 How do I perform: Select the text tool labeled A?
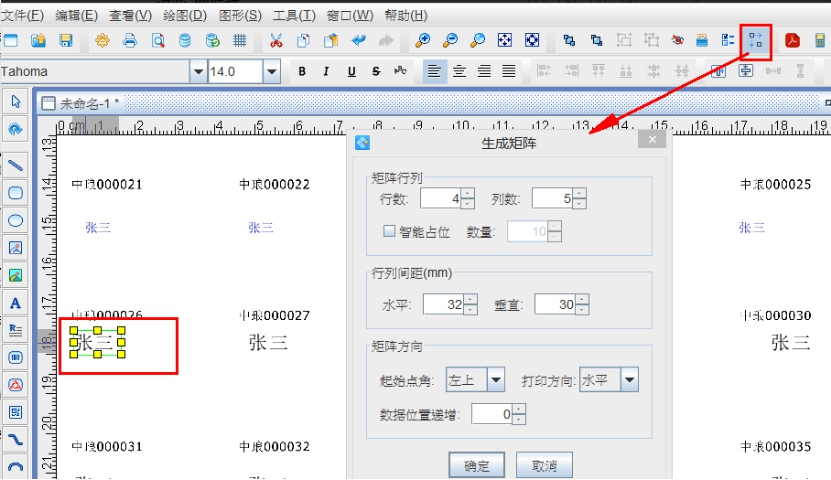pos(15,303)
